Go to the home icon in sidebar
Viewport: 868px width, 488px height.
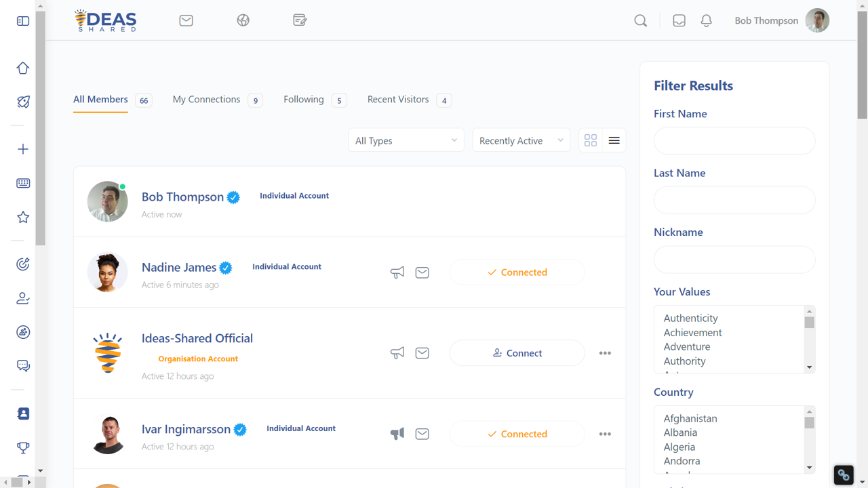[x=23, y=68]
